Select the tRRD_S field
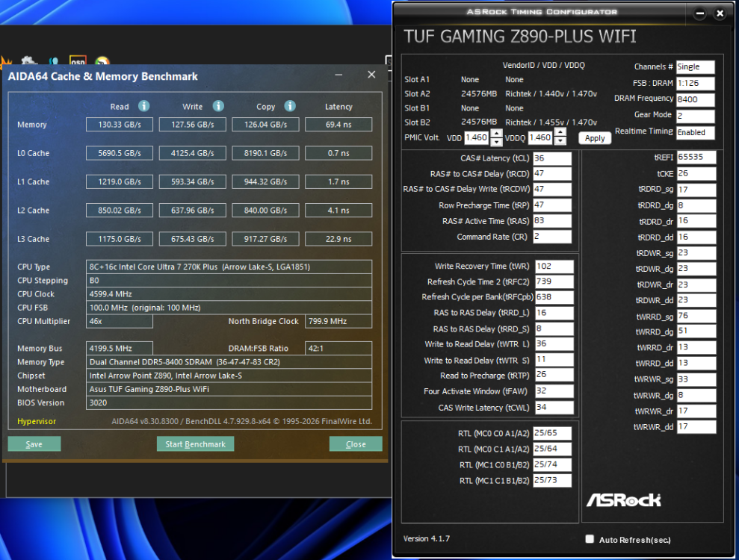739x560 pixels. click(554, 329)
